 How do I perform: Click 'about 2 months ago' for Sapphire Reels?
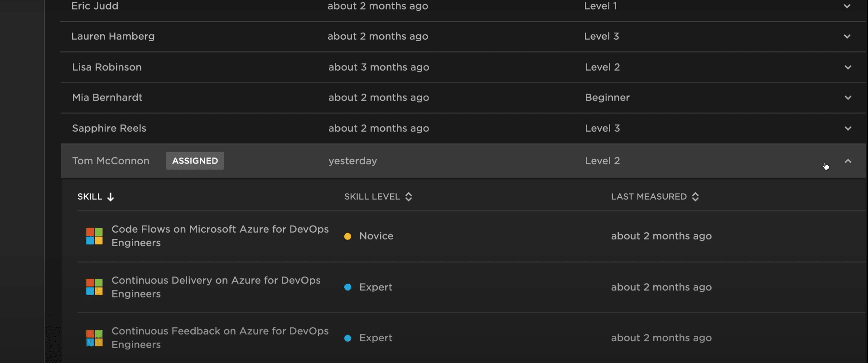(x=379, y=128)
